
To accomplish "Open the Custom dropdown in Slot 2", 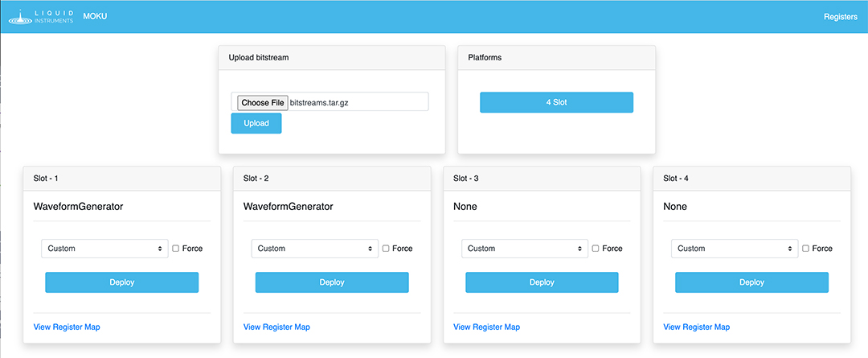I will pos(314,249).
